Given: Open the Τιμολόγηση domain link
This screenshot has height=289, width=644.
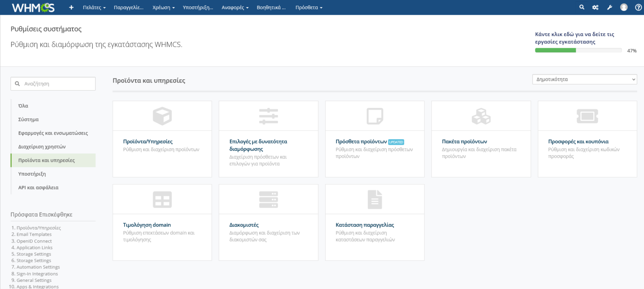Looking at the screenshot, I should coord(147,225).
